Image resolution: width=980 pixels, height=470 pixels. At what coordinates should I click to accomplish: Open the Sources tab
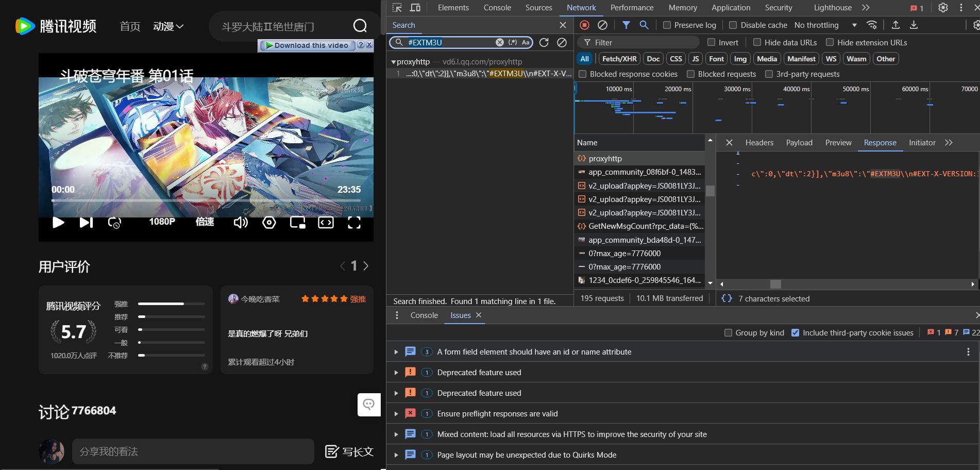(538, 8)
